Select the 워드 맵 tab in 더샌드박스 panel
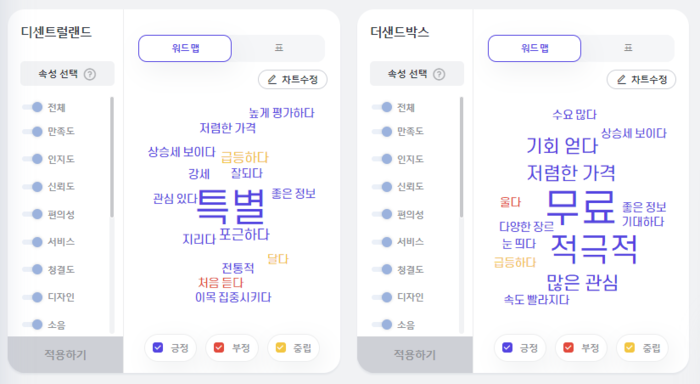Viewport: 700px width, 384px height. (x=534, y=48)
